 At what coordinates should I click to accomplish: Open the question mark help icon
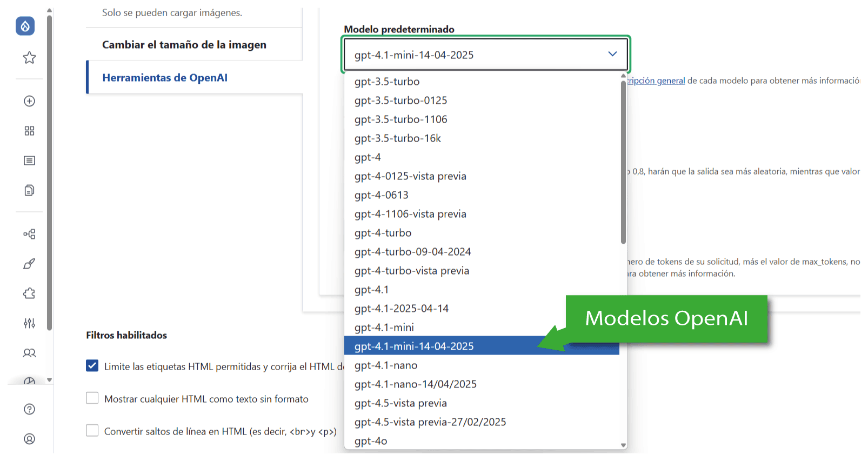(x=29, y=409)
